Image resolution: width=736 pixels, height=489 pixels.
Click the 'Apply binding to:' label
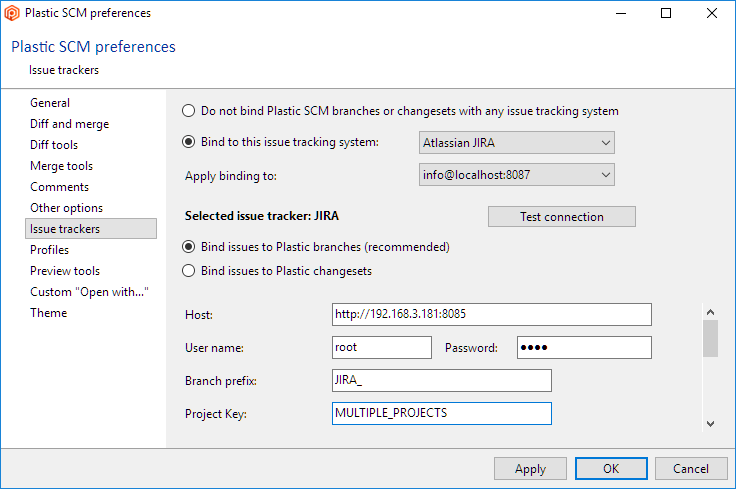[x=230, y=176]
